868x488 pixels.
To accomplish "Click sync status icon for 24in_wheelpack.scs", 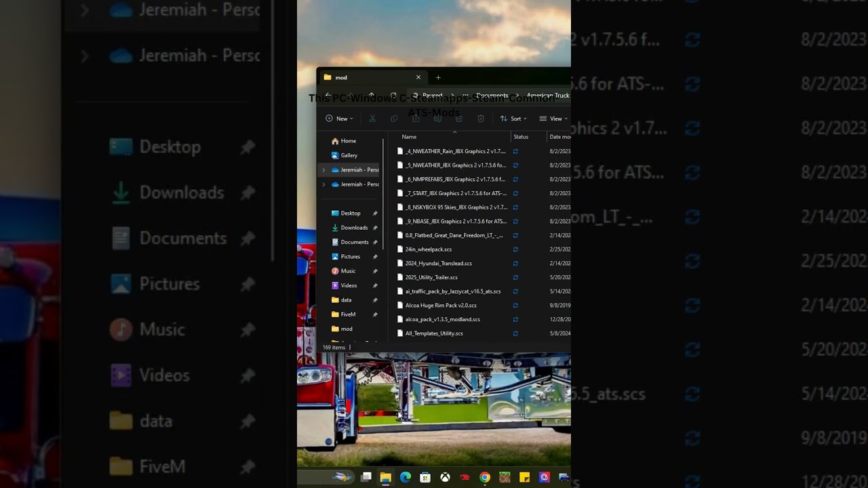I will click(x=515, y=249).
